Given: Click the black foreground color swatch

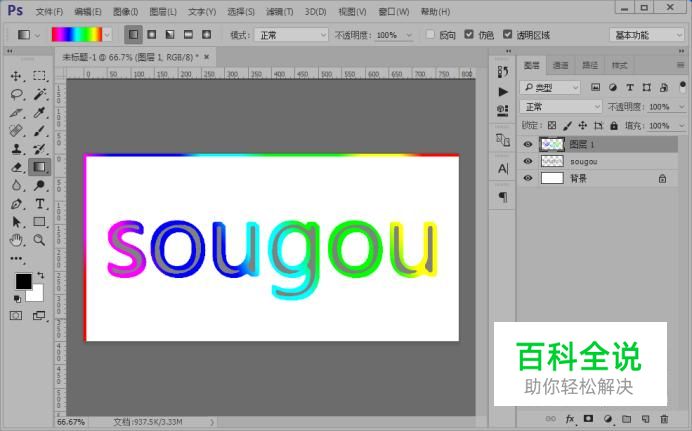Looking at the screenshot, I should (x=23, y=281).
